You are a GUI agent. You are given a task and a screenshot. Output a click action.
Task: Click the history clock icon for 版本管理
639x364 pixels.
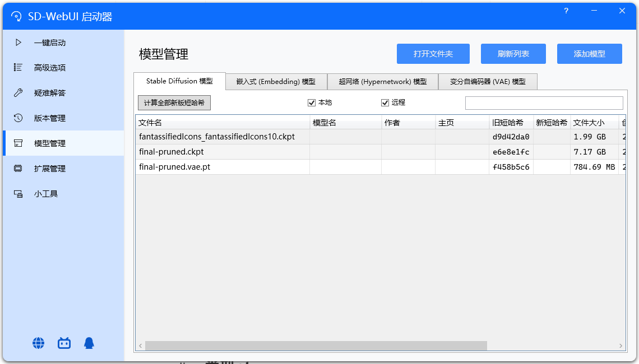[x=18, y=118]
